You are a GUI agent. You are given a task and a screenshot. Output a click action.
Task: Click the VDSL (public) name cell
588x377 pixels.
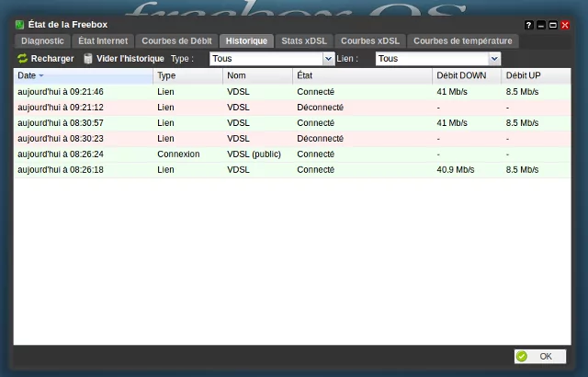(x=254, y=154)
